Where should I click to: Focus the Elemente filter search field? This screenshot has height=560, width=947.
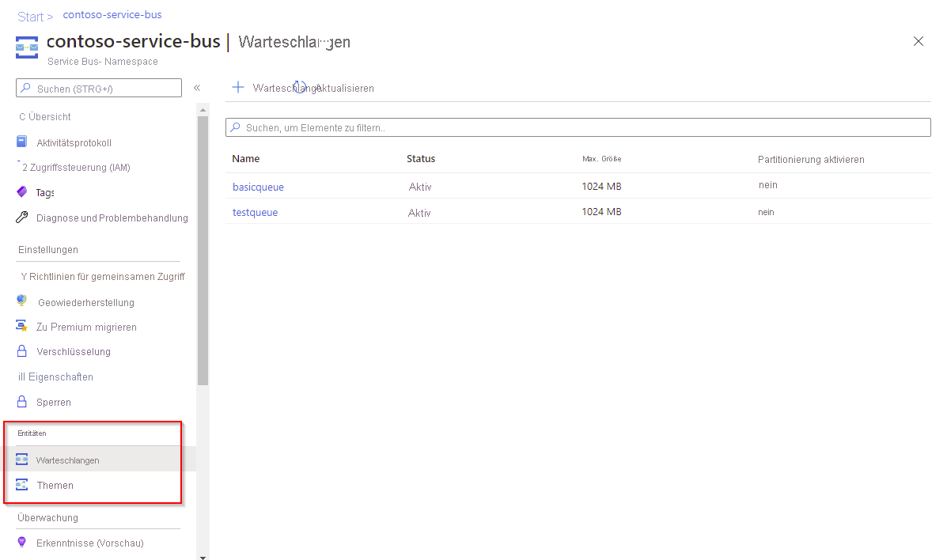[x=578, y=127]
